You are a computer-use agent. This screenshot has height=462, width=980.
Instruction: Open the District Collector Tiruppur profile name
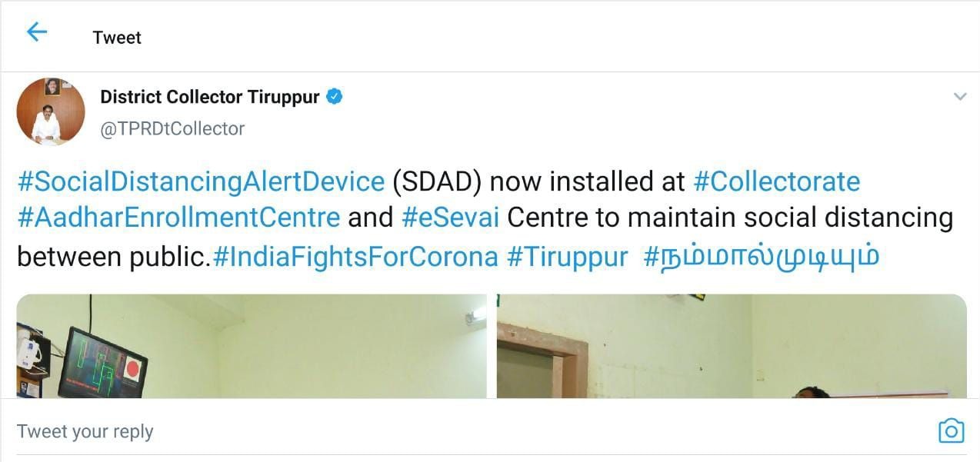210,98
